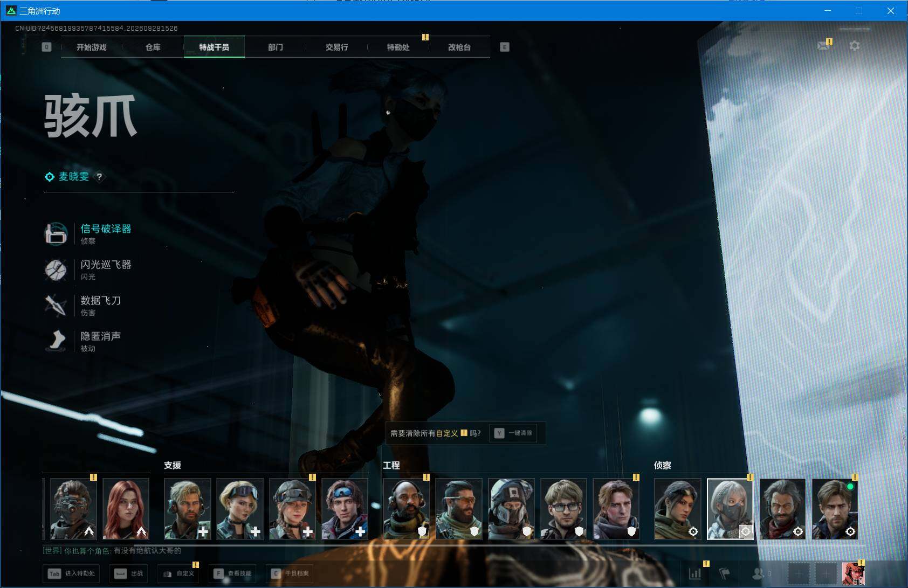
Task: Select support operator with braid and cap
Action: [x=292, y=509]
